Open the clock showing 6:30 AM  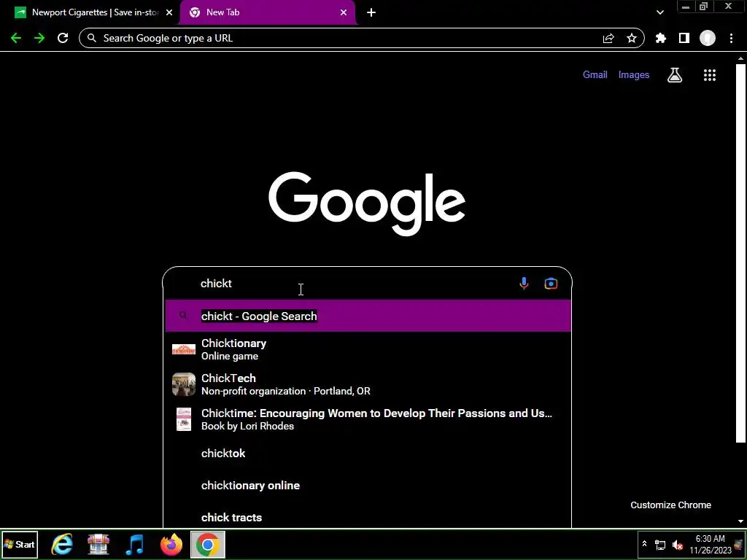(x=711, y=544)
